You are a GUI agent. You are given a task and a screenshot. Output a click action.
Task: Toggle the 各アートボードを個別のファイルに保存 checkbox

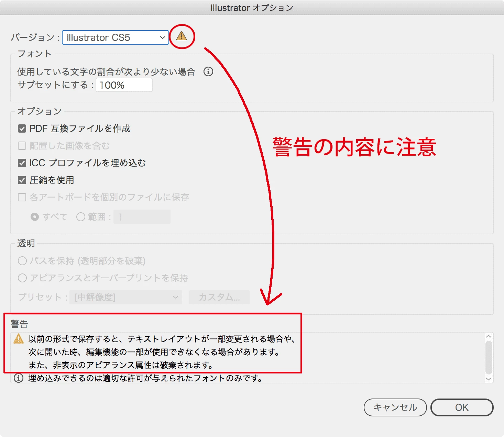pyautogui.click(x=22, y=197)
